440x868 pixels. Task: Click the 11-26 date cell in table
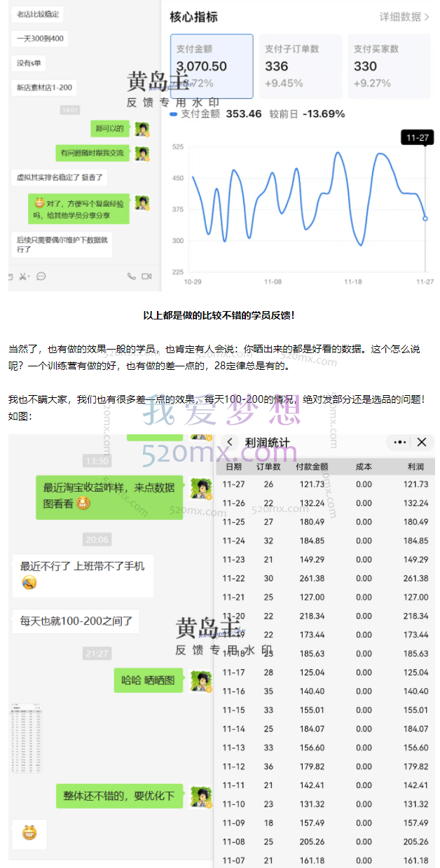tap(233, 503)
